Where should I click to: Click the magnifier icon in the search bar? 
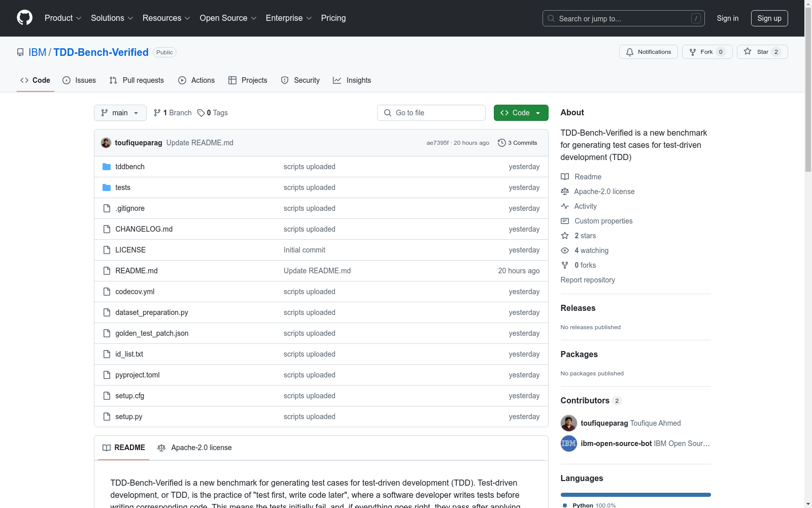click(x=551, y=18)
